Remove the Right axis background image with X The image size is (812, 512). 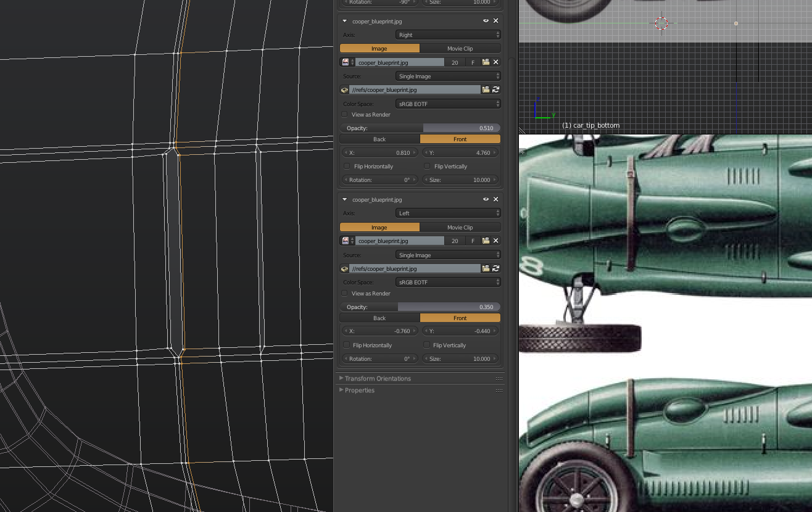point(495,21)
